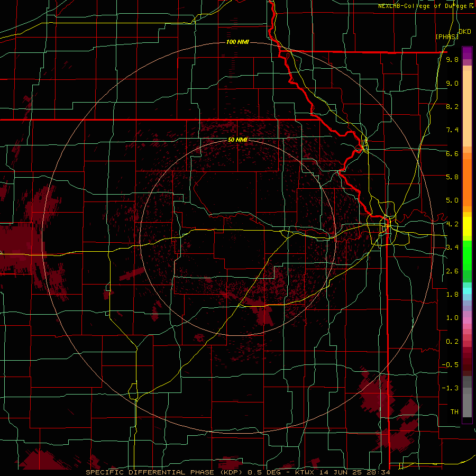
Task: Click SPECIFIC DIFFERENTIAL PHASE (KDP) caption text
Action: [x=165, y=472]
